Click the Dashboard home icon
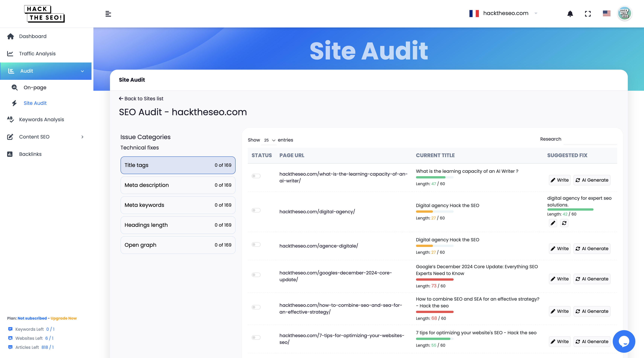The height and width of the screenshot is (358, 644). [x=11, y=36]
